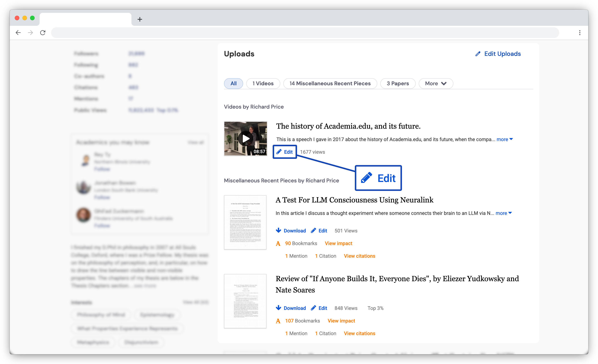The height and width of the screenshot is (364, 598).
Task: Click View citations for the Neuralink paper
Action: coord(359,256)
